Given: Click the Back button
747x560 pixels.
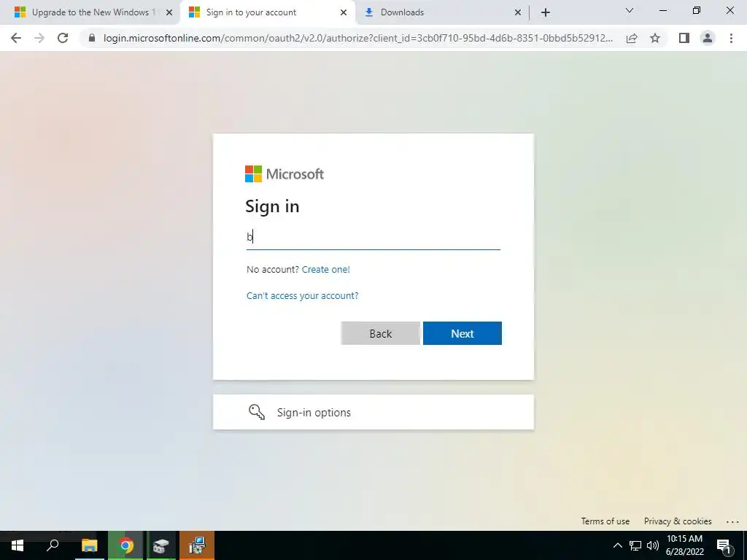Looking at the screenshot, I should pos(381,333).
